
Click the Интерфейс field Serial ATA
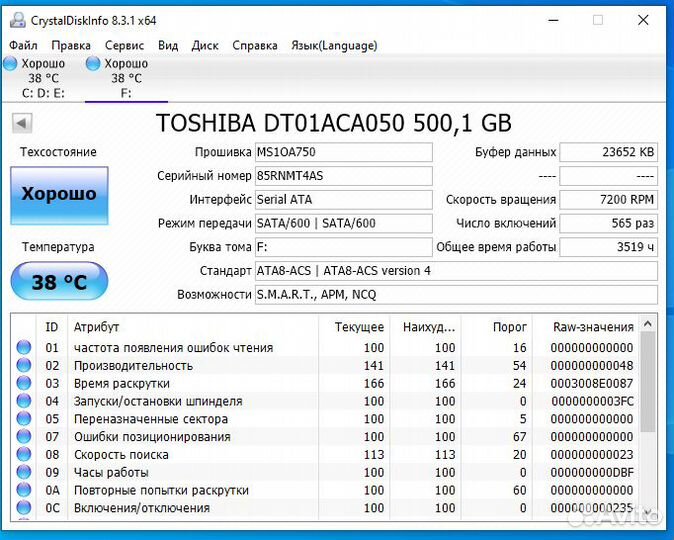click(x=344, y=199)
